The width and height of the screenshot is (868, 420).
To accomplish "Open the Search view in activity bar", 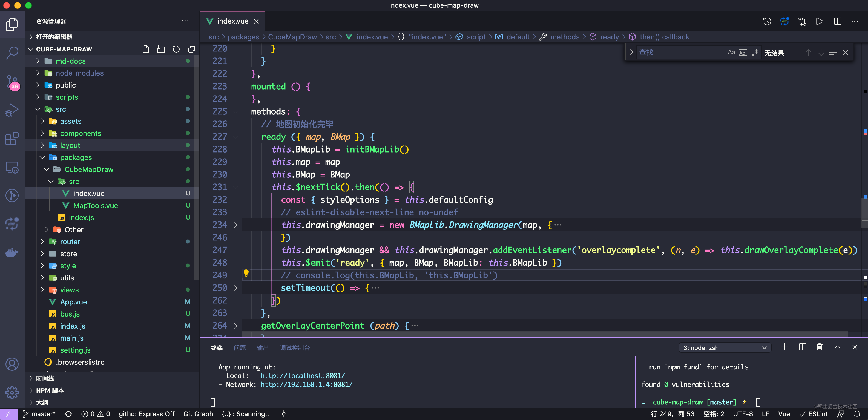I will tap(12, 53).
